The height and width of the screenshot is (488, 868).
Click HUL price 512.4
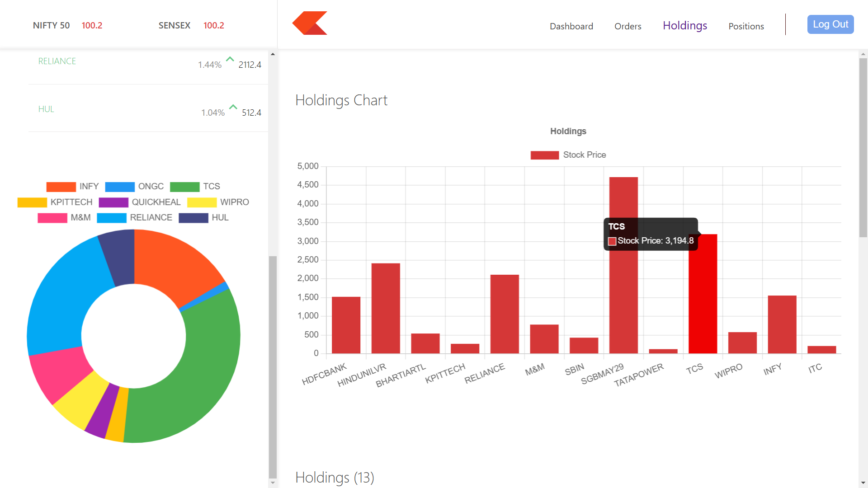[252, 113]
